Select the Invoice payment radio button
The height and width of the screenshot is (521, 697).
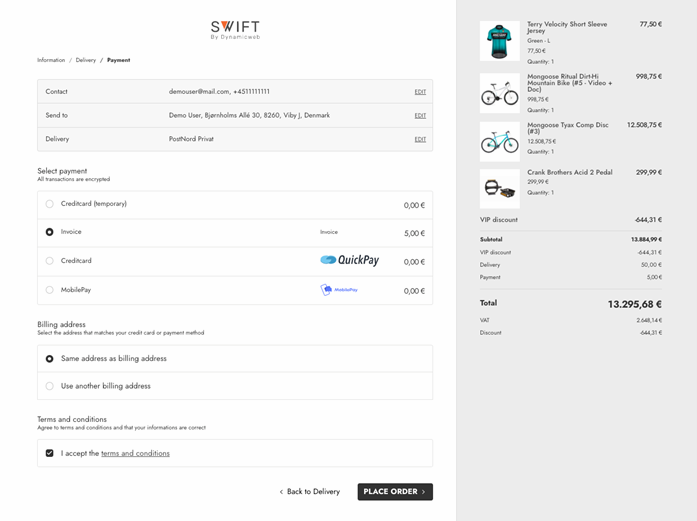pyautogui.click(x=50, y=232)
